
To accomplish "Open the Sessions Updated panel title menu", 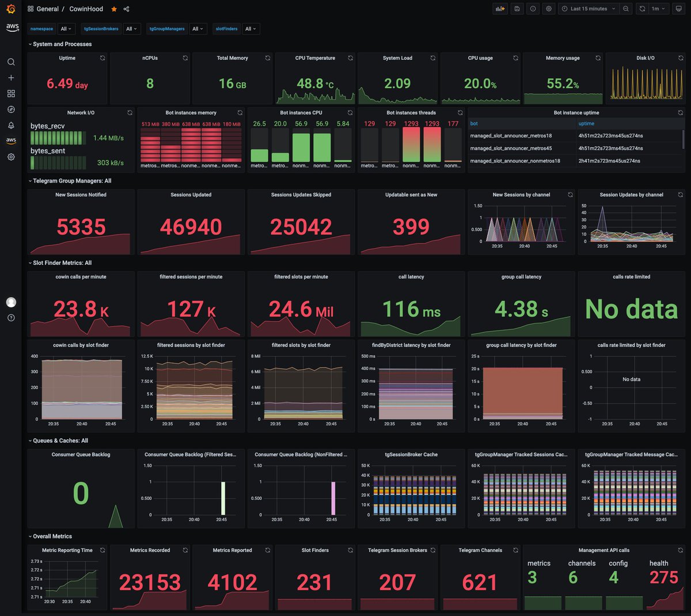I will 191,195.
